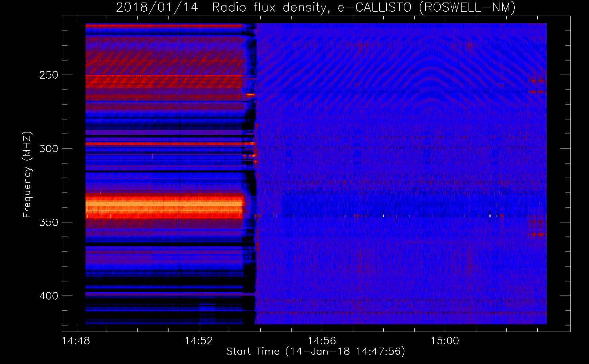The width and height of the screenshot is (589, 364).
Task: Click the 300 frequency tick label
Action: [49, 149]
